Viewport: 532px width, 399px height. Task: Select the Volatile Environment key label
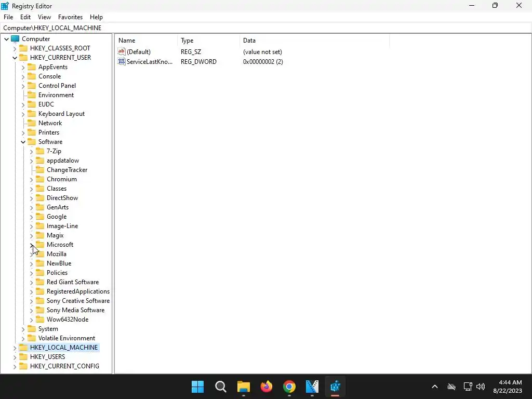(66, 338)
